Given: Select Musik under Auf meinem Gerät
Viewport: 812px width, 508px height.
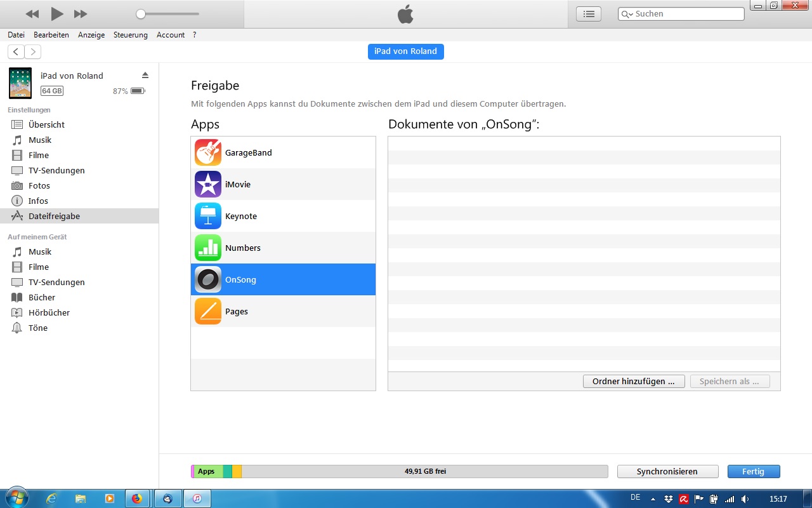Looking at the screenshot, I should 79,251.
